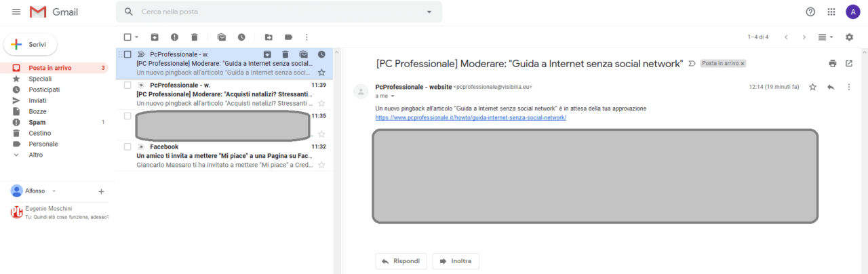Open the Labels tag icon in the toolbar
Image resolution: width=868 pixels, height=274 pixels.
pyautogui.click(x=288, y=37)
